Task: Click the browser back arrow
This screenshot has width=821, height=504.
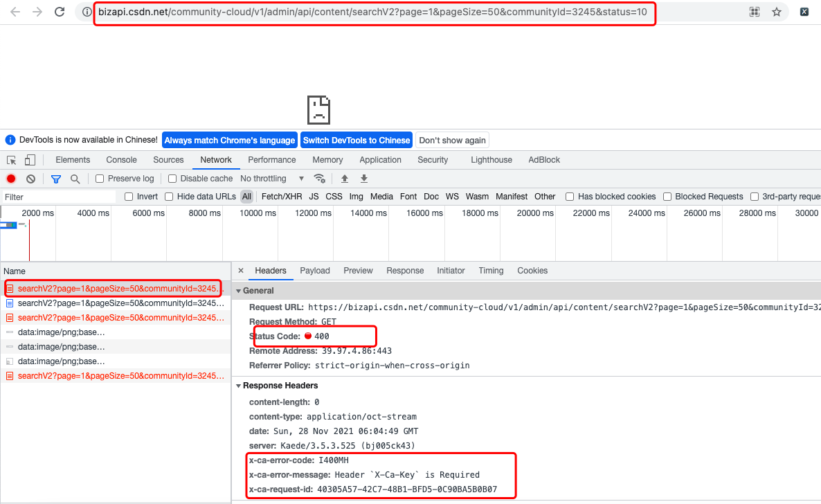Action: tap(15, 12)
